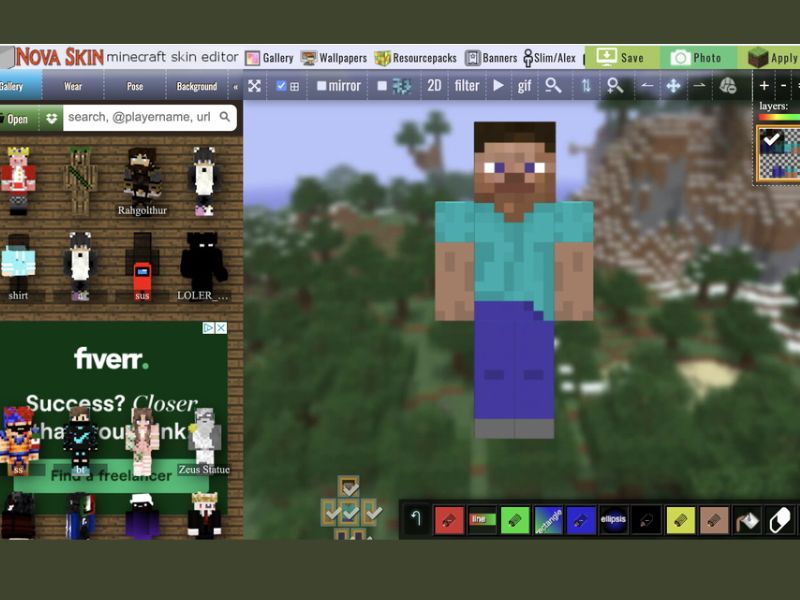This screenshot has width=800, height=600.
Task: Switch to the Wear tab
Action: pyautogui.click(x=73, y=86)
